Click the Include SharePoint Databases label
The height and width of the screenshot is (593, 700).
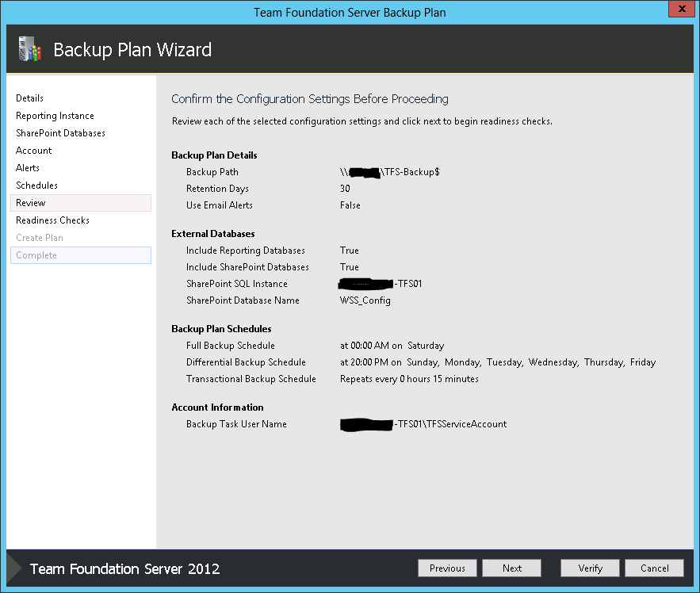coord(247,267)
